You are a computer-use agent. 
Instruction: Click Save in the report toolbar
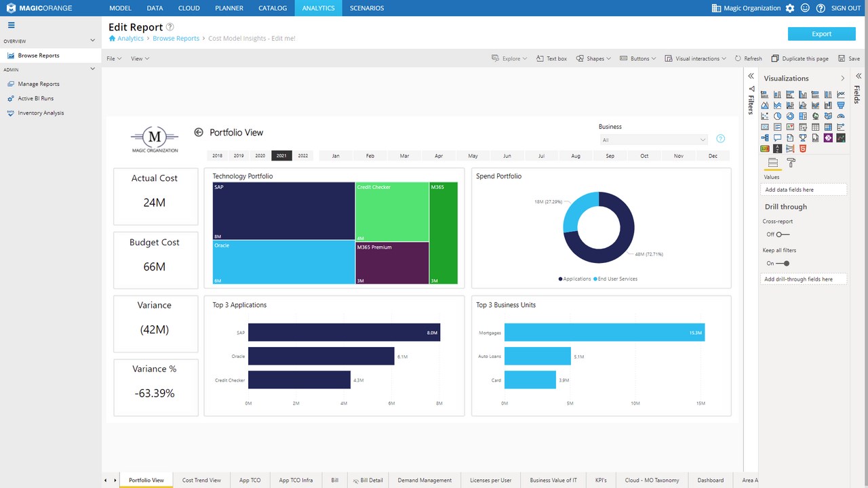849,58
